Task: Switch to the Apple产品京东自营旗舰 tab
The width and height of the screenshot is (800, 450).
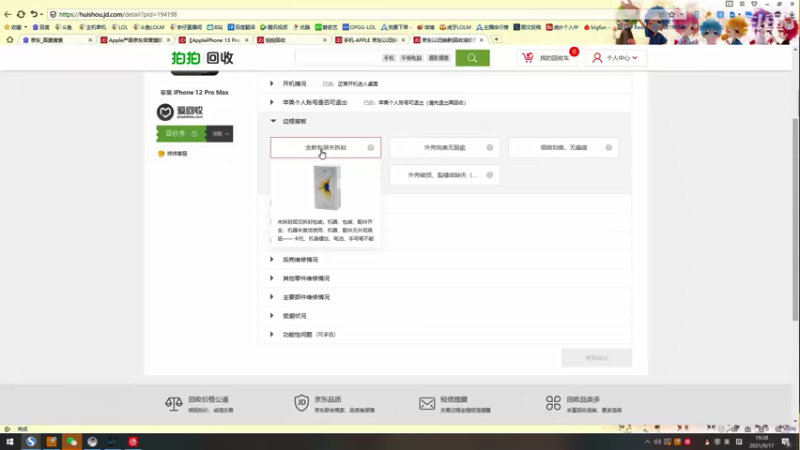Action: click(x=136, y=40)
